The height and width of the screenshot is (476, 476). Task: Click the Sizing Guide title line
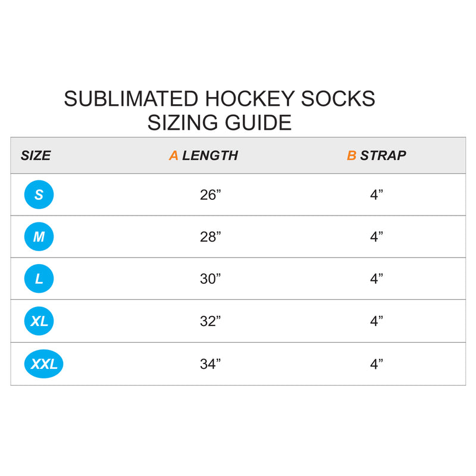click(x=220, y=123)
